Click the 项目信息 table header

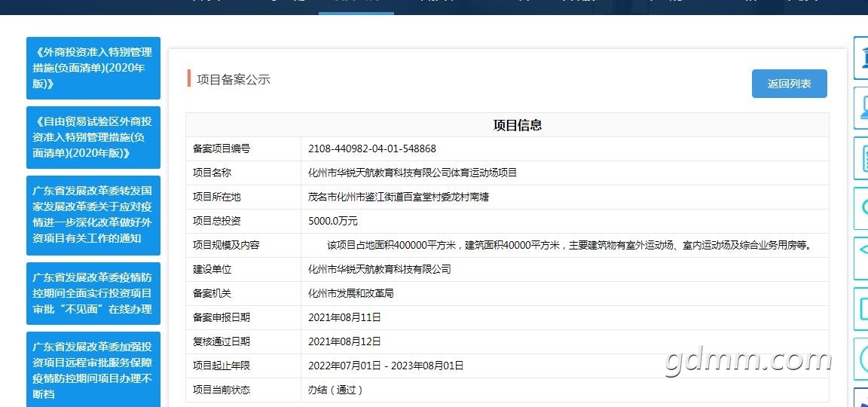point(517,125)
